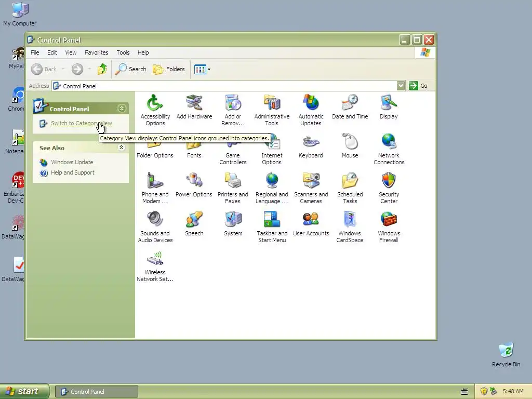Click the network tray icon beside the shield
Screen dimensions: 532x399
pyautogui.click(x=494, y=392)
